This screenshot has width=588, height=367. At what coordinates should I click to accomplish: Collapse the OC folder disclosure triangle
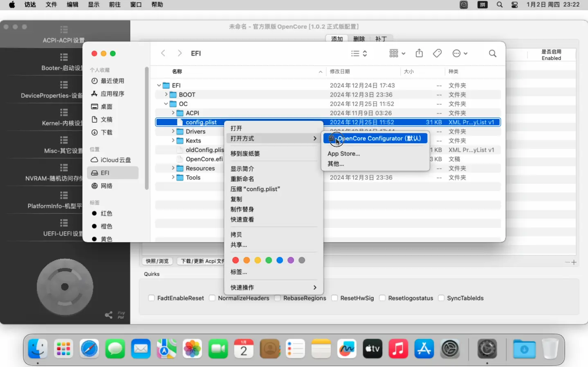pos(166,104)
